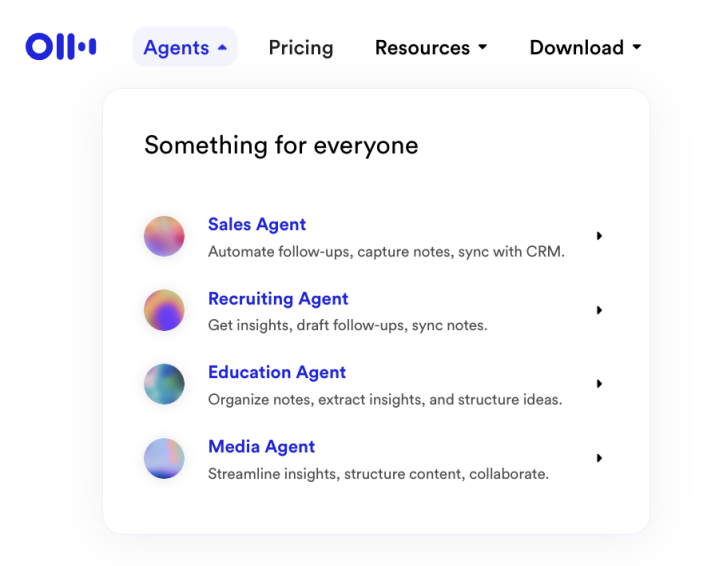The image size is (719, 566).
Task: Open the Resources dropdown menu
Action: (431, 47)
